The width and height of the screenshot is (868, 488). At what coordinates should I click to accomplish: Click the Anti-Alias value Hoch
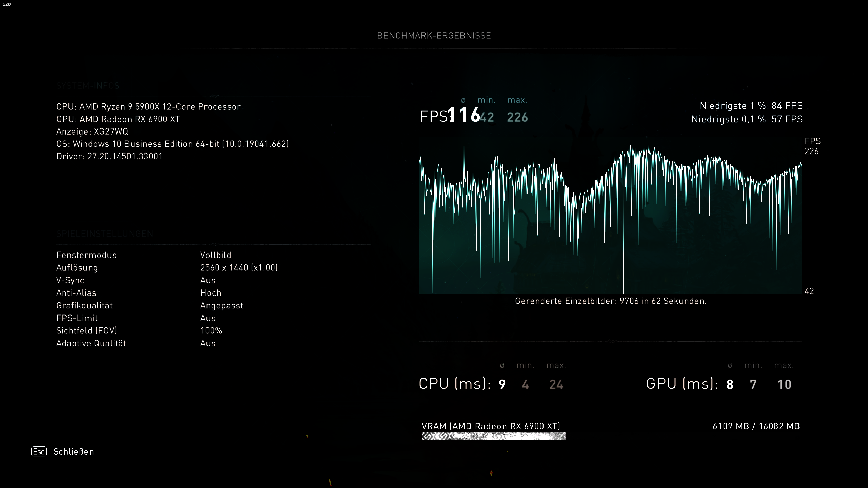[x=211, y=293]
